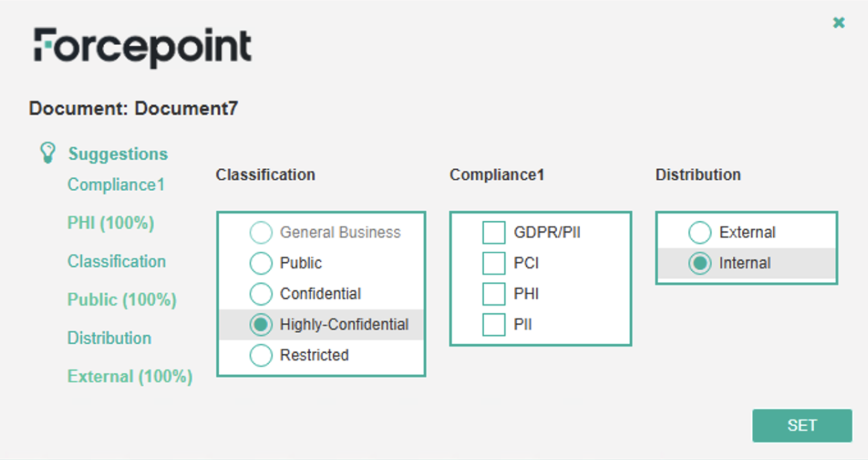Select Internal distribution radio button
The width and height of the screenshot is (868, 460).
(x=699, y=263)
